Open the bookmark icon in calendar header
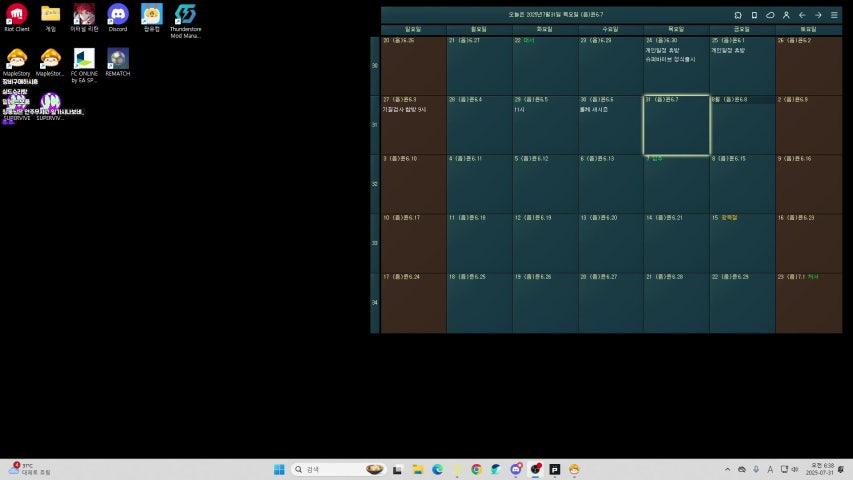 click(738, 15)
